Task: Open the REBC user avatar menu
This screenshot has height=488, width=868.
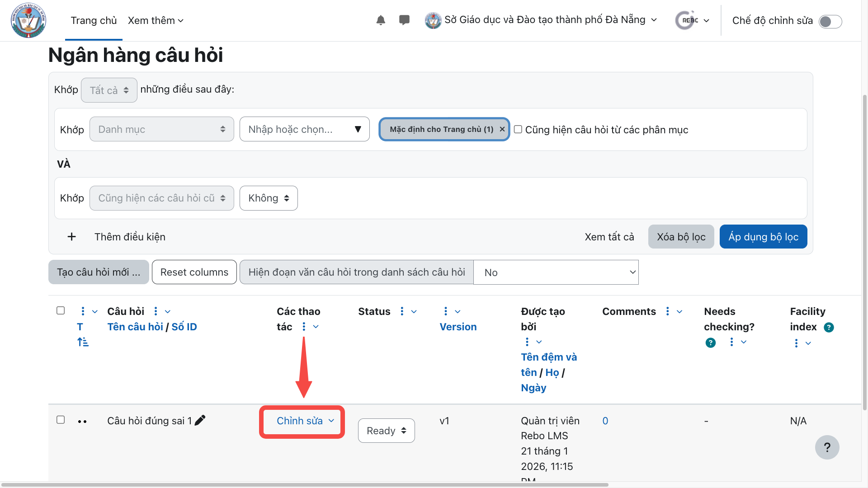Action: (692, 20)
